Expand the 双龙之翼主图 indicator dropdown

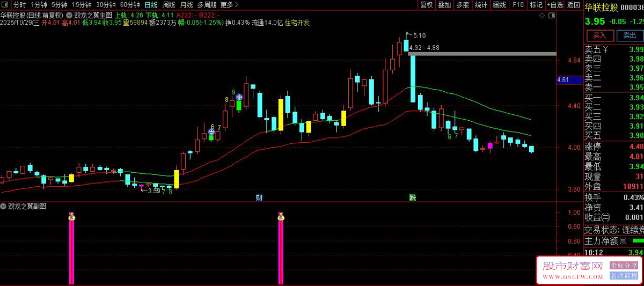(70, 15)
